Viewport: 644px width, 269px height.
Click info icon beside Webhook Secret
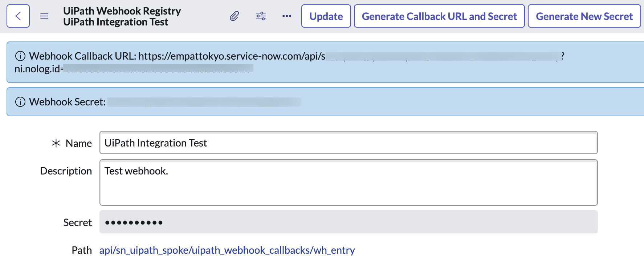click(20, 102)
